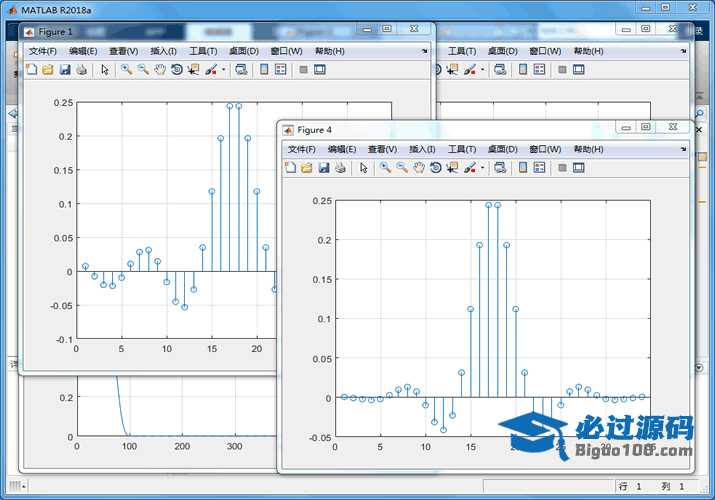
Task: Open 编辑(E) menu in Figure 4
Action: [342, 149]
